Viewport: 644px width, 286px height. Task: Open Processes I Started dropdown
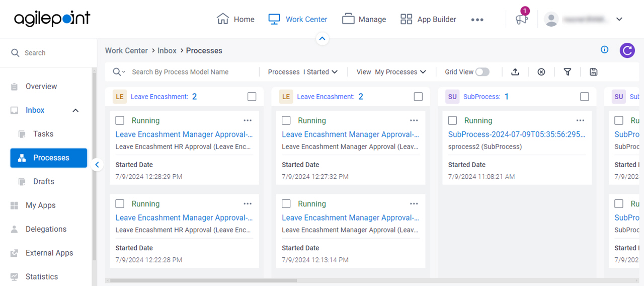pyautogui.click(x=303, y=72)
